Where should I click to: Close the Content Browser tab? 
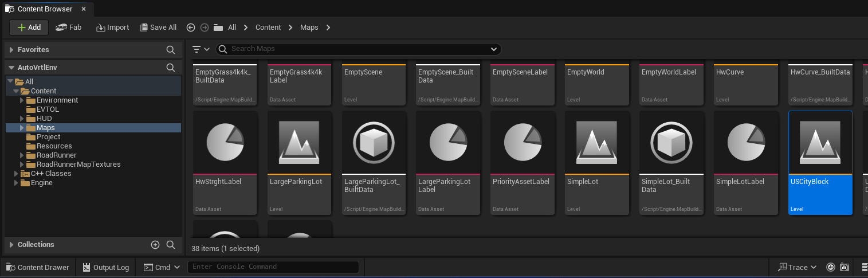click(84, 9)
